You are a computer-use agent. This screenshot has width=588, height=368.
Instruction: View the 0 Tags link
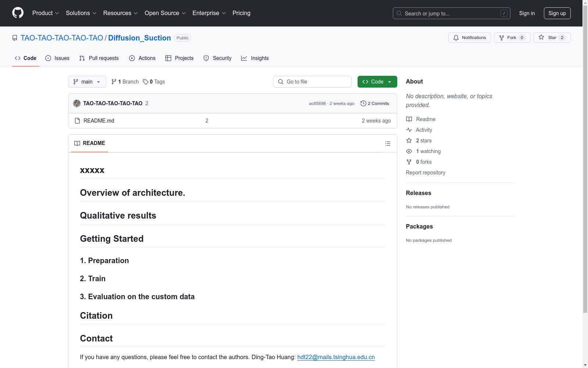(154, 82)
